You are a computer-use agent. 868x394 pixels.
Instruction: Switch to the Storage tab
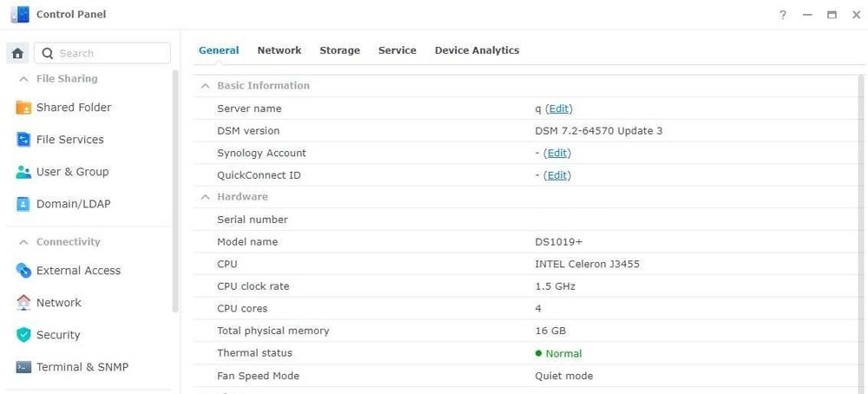pyautogui.click(x=339, y=50)
